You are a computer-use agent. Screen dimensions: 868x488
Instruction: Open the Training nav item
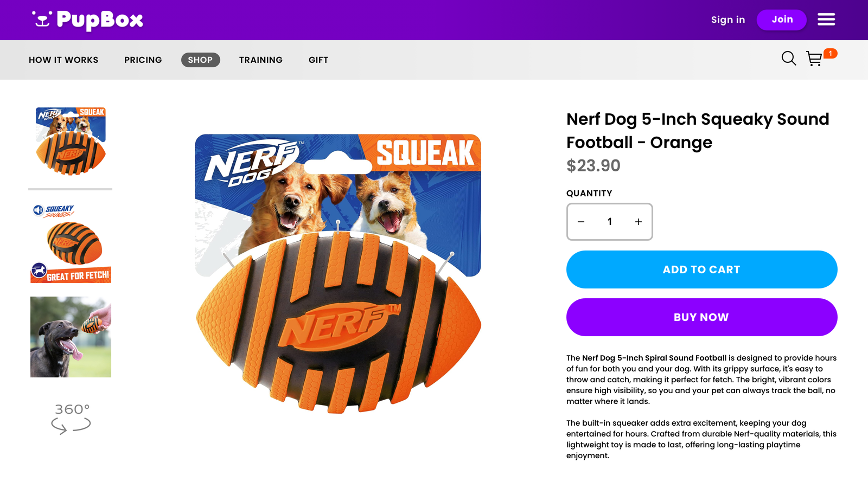pos(261,60)
